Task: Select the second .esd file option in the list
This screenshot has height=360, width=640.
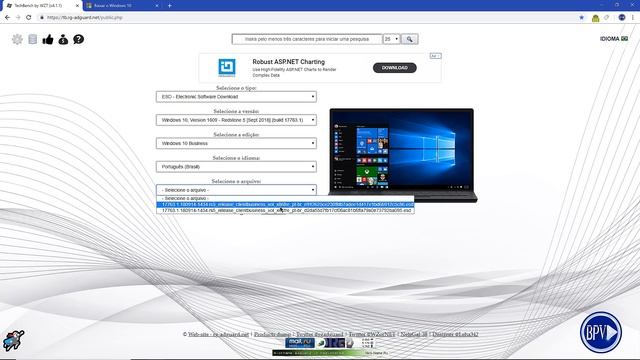Action: coord(285,210)
